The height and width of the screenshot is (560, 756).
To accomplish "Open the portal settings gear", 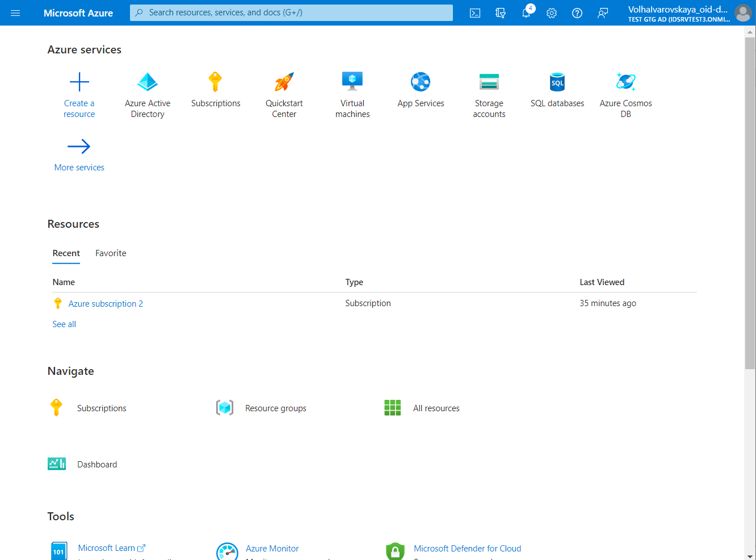I will pos(551,12).
